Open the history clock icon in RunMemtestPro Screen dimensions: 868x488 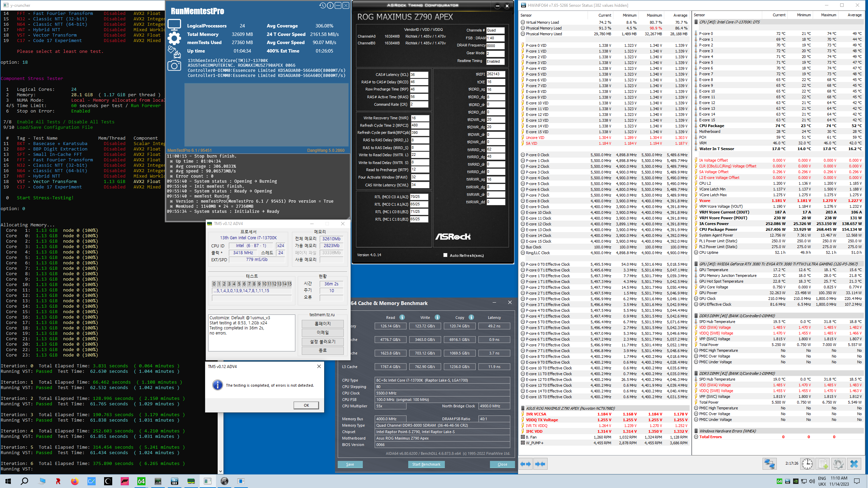[322, 5]
